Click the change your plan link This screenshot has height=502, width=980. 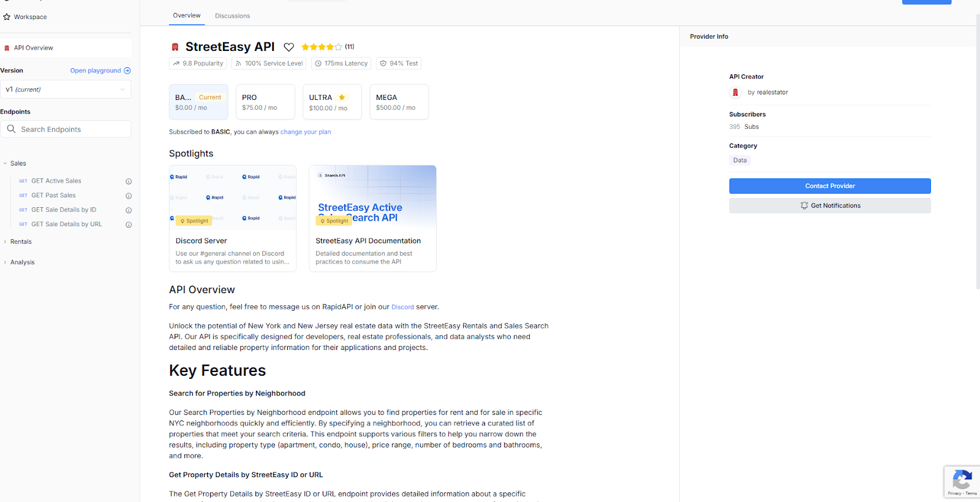[306, 132]
